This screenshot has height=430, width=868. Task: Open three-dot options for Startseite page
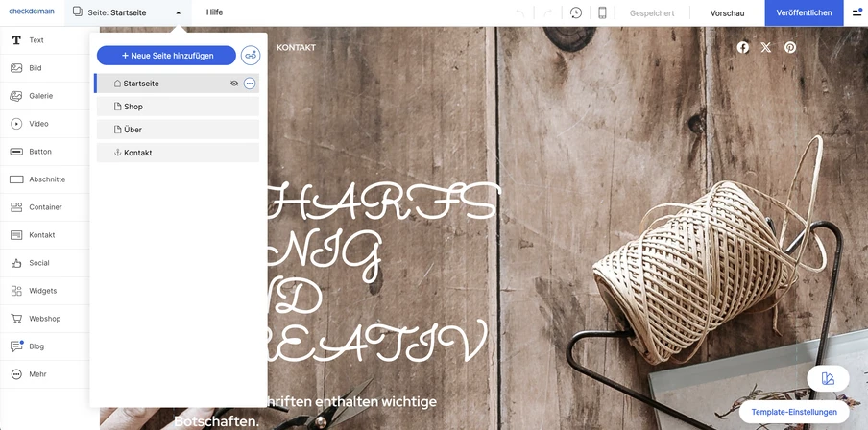point(250,84)
